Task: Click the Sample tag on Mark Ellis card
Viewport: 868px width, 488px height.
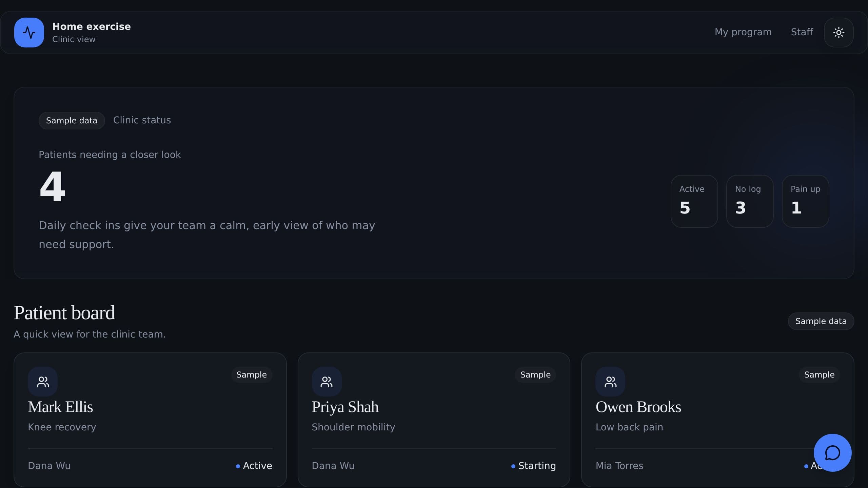Action: 252,375
